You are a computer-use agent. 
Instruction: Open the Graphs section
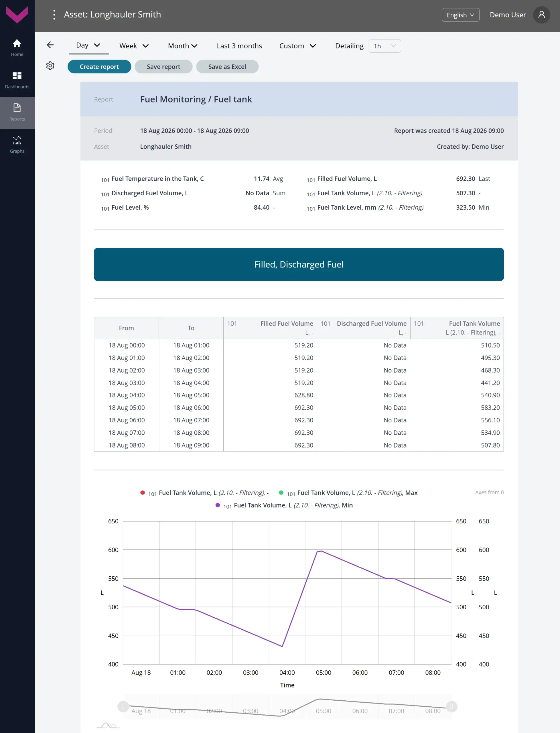tap(17, 145)
